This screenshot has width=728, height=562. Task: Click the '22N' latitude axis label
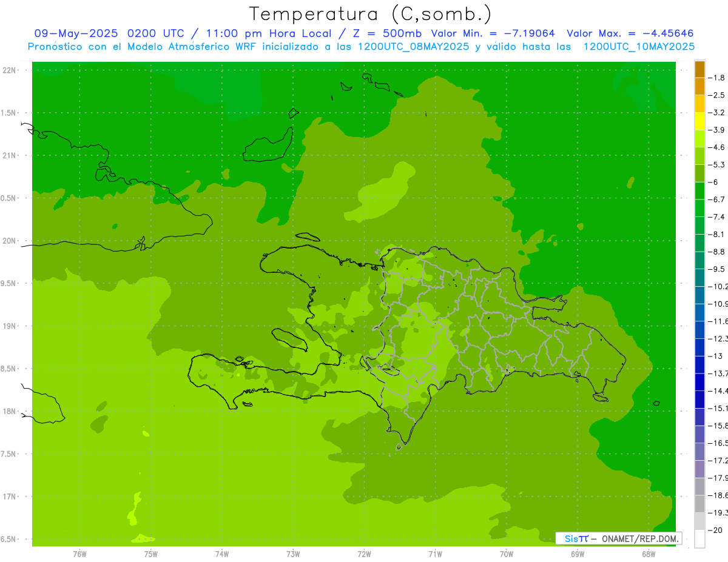point(9,70)
